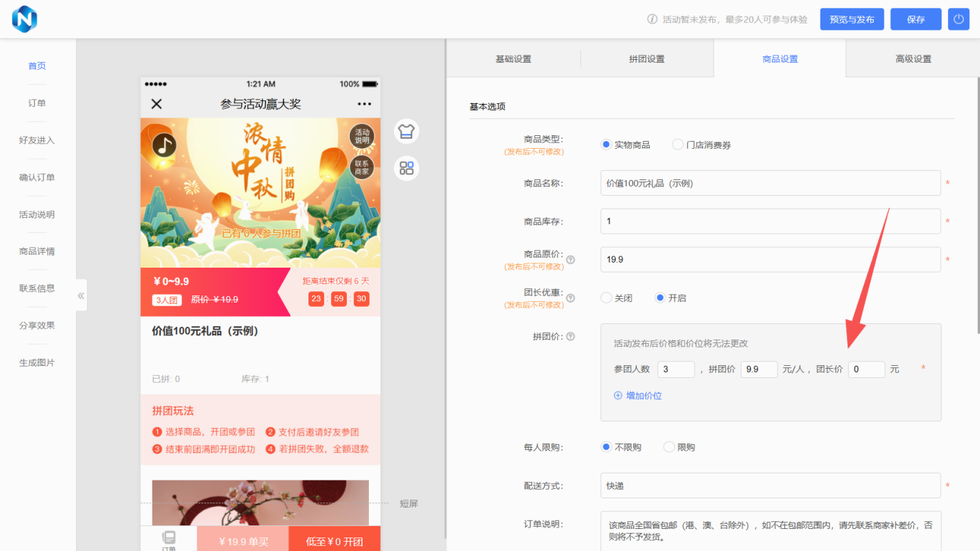Select the 门店消费券 product type
Screen dimensions: 980x551
click(x=678, y=145)
